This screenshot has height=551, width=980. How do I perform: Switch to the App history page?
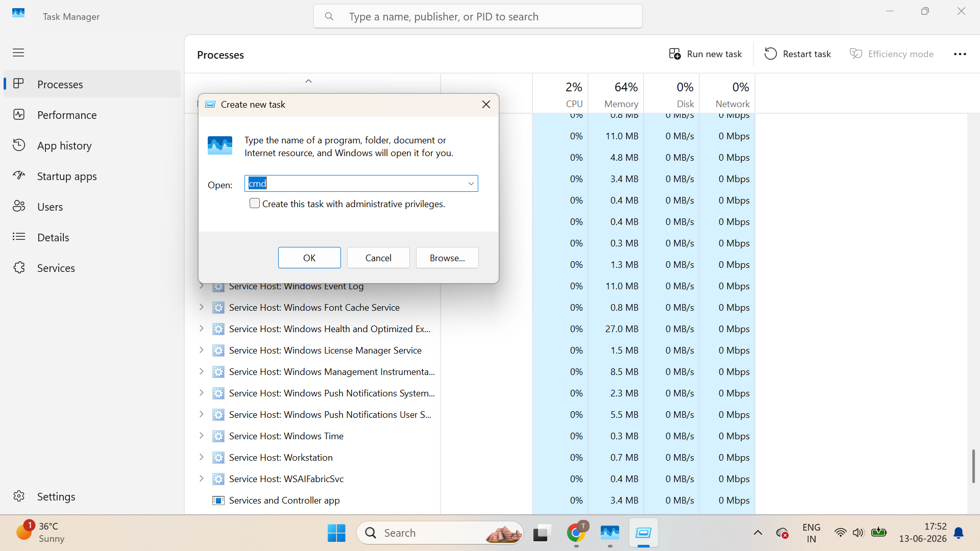pos(92,145)
